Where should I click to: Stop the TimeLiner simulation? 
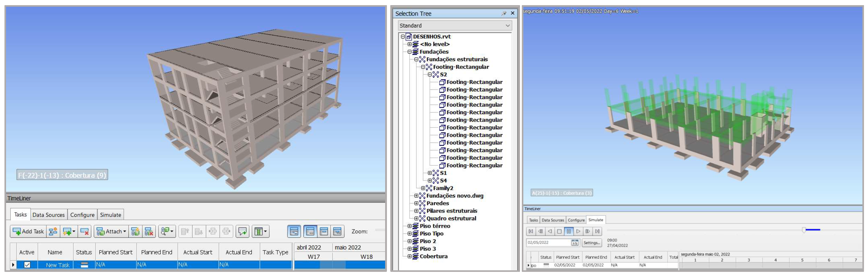(x=559, y=231)
